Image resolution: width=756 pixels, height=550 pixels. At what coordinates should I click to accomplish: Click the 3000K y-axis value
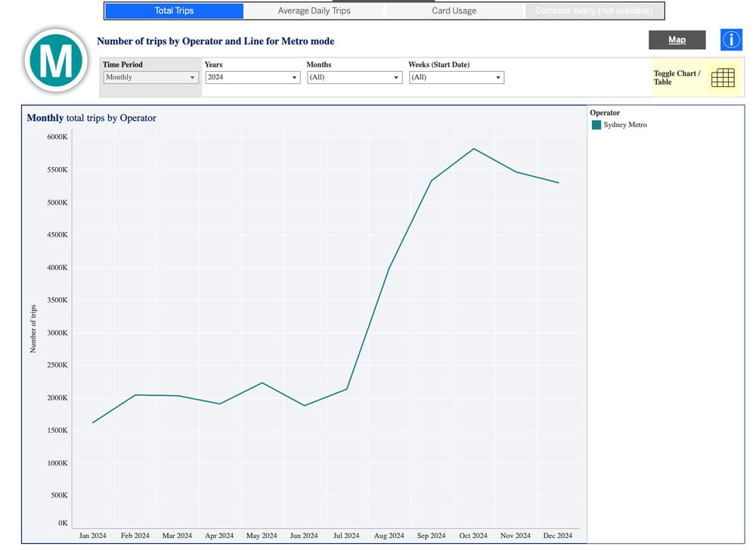(x=57, y=332)
